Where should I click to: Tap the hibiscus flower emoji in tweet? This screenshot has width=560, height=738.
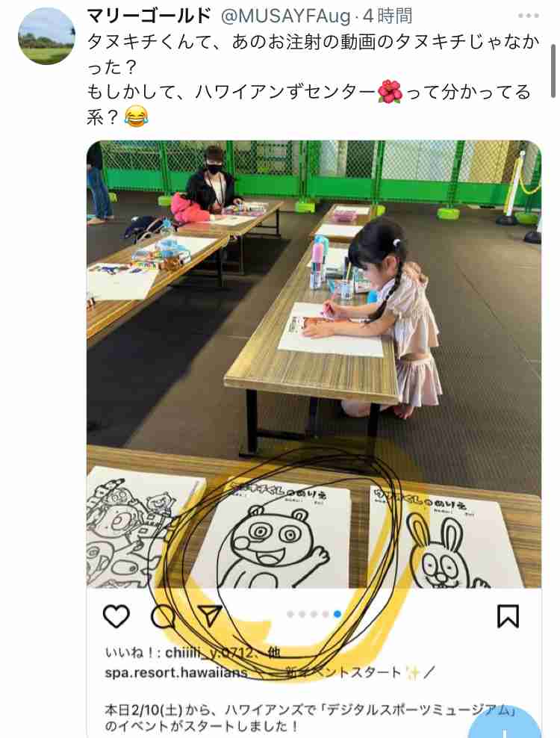[390, 93]
